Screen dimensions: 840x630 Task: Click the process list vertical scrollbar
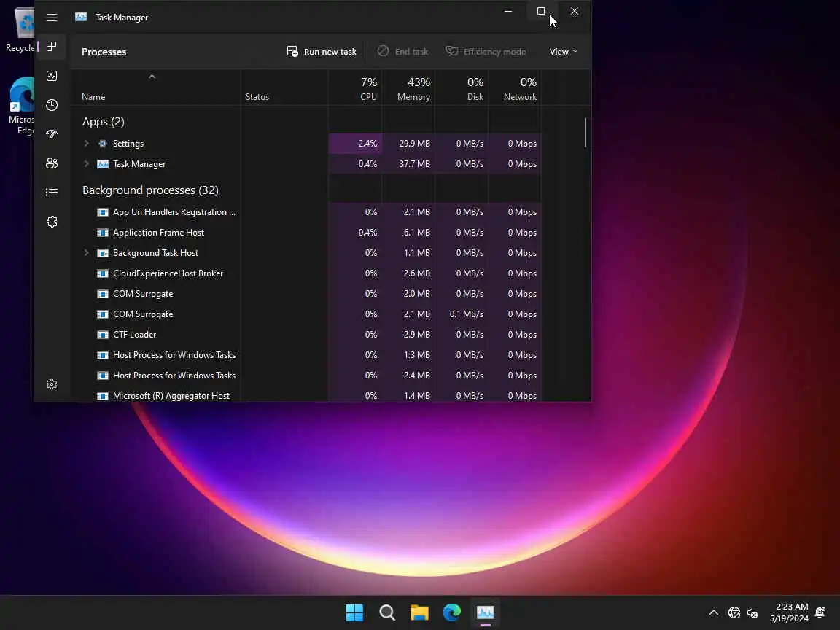point(585,133)
